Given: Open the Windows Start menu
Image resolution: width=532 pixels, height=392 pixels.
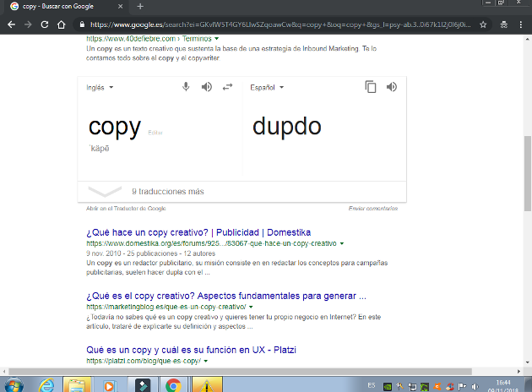Looking at the screenshot, I should tap(14, 385).
